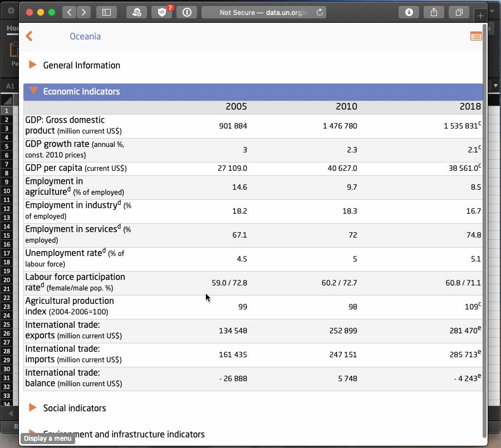The width and height of the screenshot is (501, 448).
Task: Open the uBlock Origin extension icon
Action: [x=161, y=12]
